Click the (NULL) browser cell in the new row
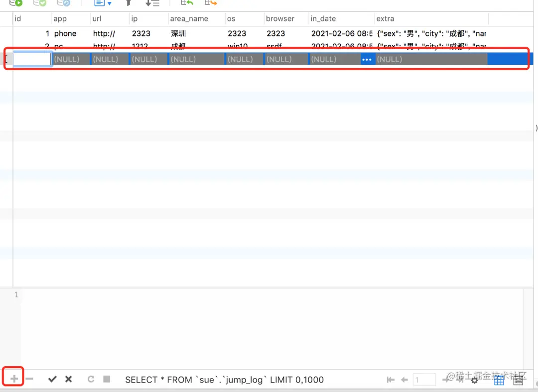The image size is (538, 392). [x=286, y=59]
